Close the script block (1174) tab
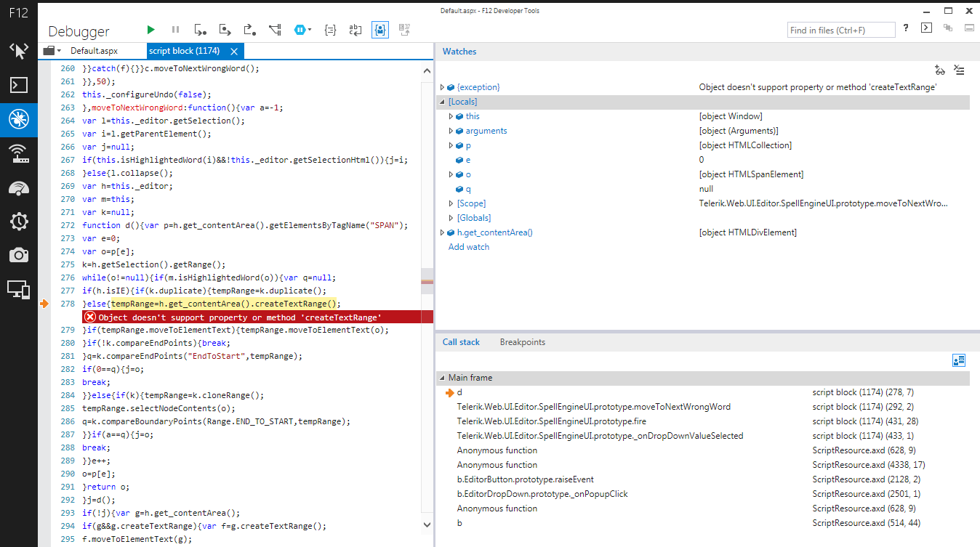Image resolution: width=980 pixels, height=547 pixels. coord(234,52)
